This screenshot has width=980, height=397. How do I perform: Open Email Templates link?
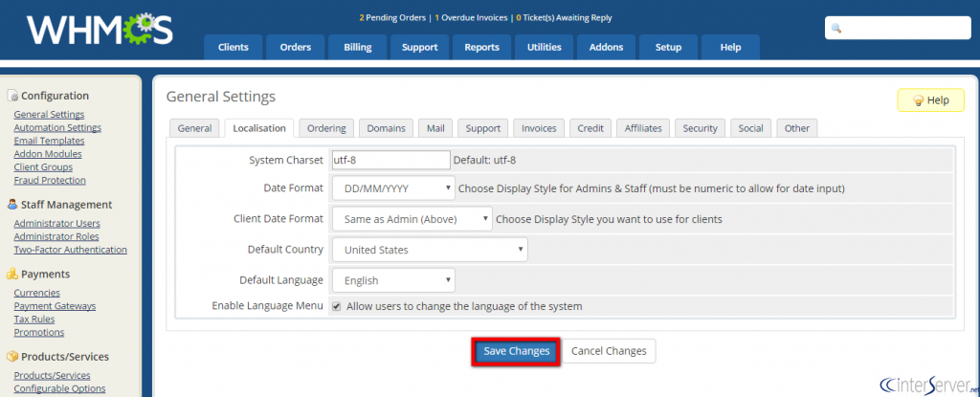tap(49, 141)
